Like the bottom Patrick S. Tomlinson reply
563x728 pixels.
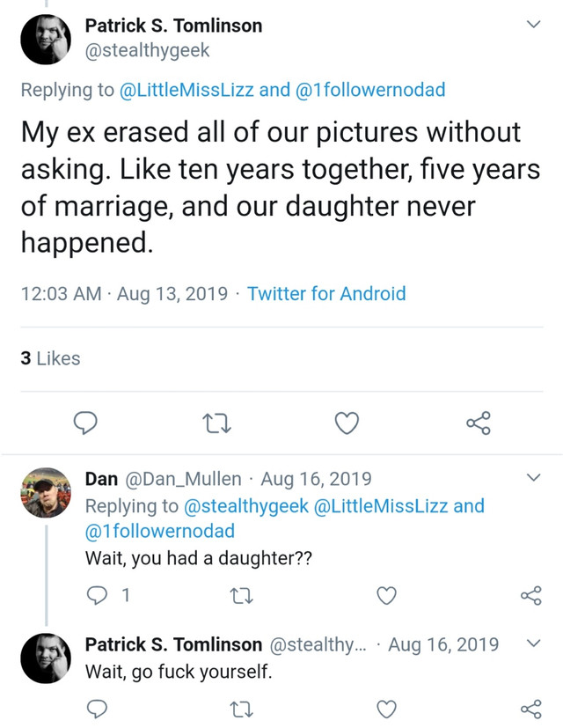[386, 709]
